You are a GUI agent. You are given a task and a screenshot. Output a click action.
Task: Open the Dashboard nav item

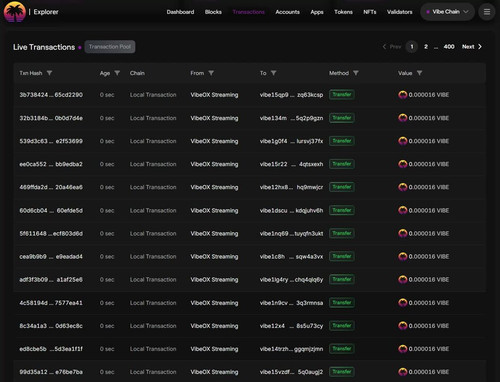pyautogui.click(x=180, y=12)
